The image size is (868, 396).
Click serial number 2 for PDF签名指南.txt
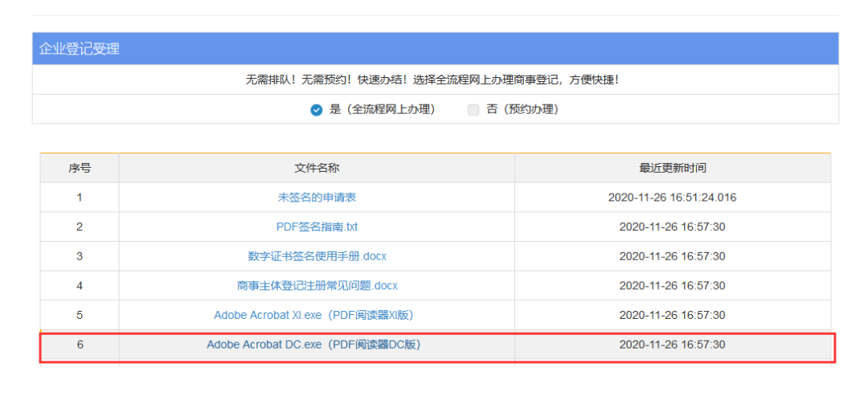[80, 227]
